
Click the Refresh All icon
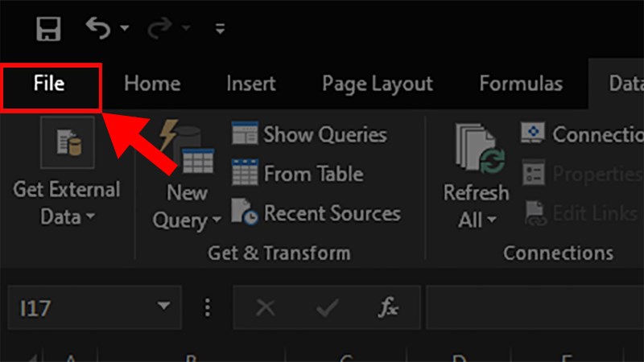pyautogui.click(x=477, y=149)
